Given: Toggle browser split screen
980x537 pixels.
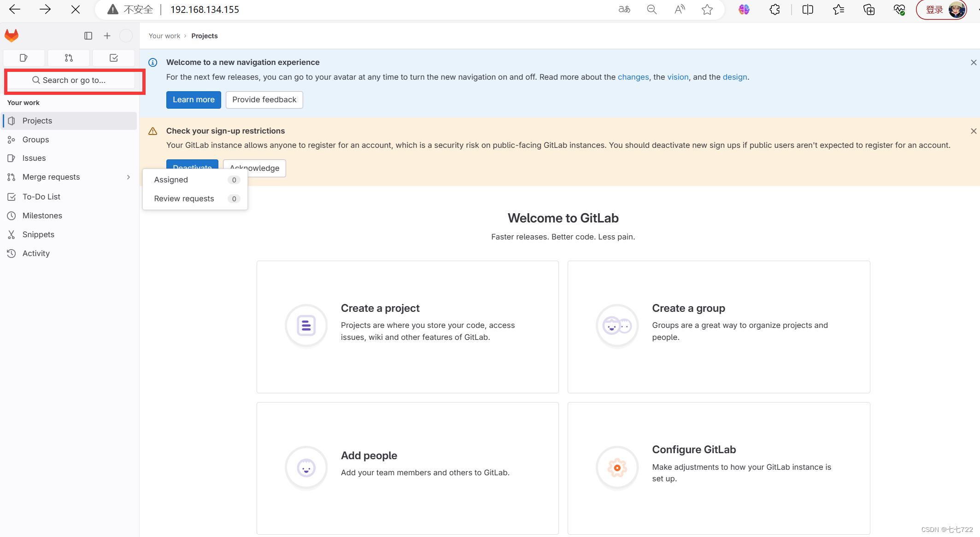Looking at the screenshot, I should [808, 9].
